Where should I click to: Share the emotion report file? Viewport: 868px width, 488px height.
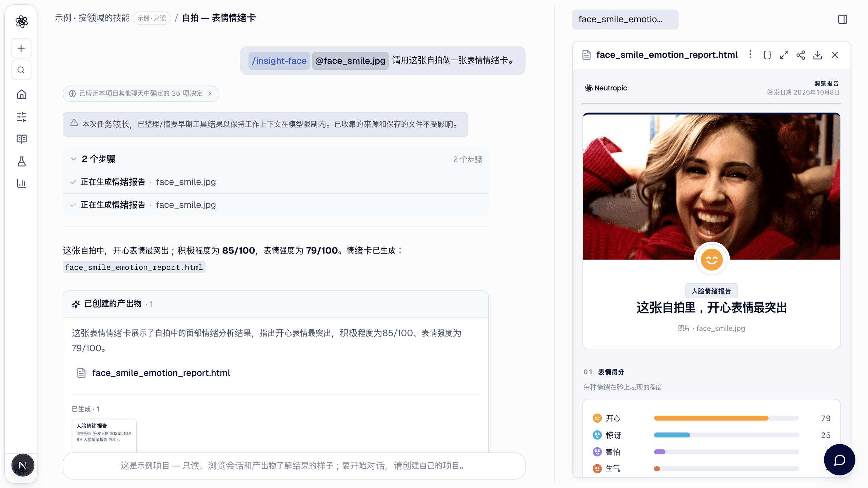(x=801, y=55)
